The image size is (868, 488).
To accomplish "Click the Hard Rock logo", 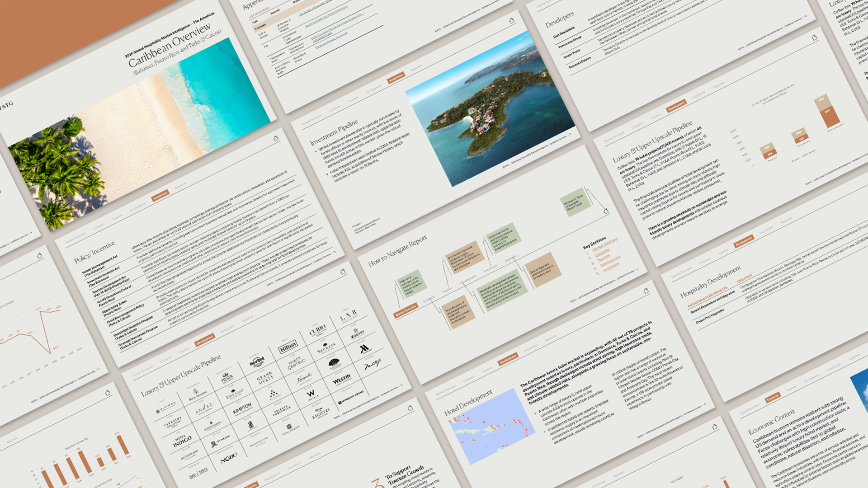I will (x=257, y=362).
